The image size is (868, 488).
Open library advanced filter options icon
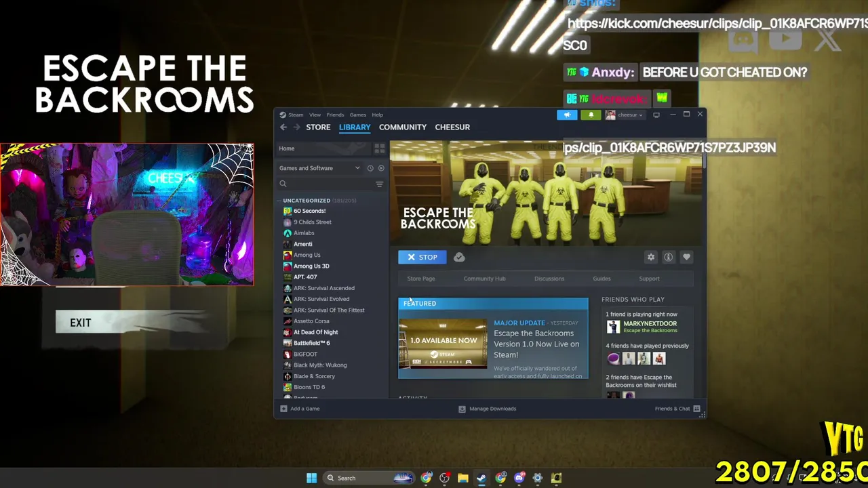380,184
